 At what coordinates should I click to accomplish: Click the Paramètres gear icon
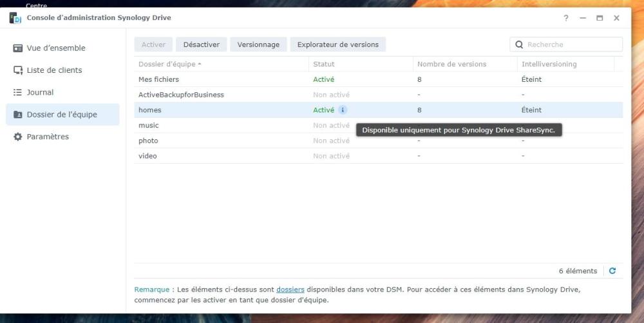17,137
